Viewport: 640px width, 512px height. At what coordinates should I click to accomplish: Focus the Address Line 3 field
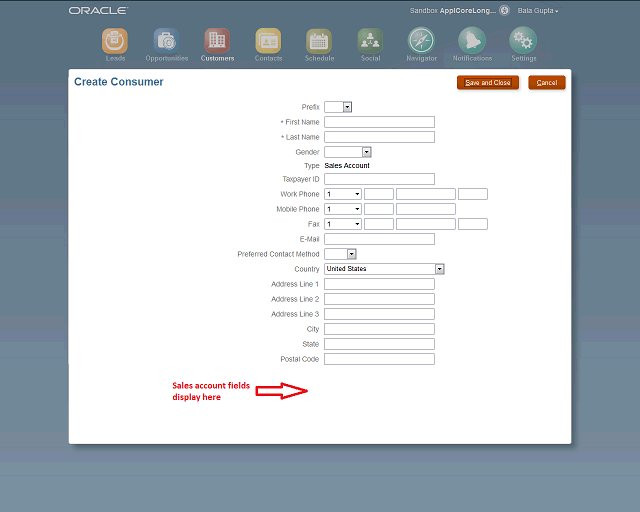tap(379, 314)
